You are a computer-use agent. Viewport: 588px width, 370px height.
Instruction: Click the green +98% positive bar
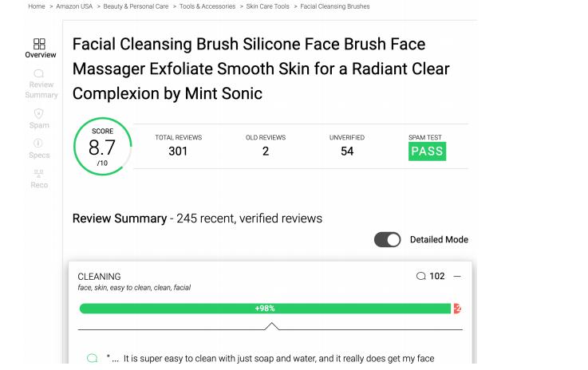pos(266,309)
